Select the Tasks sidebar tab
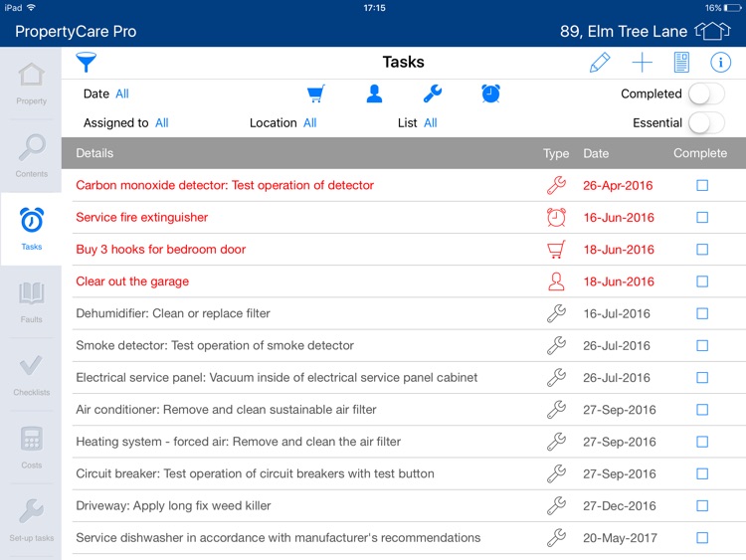The image size is (746, 560). pos(32,229)
